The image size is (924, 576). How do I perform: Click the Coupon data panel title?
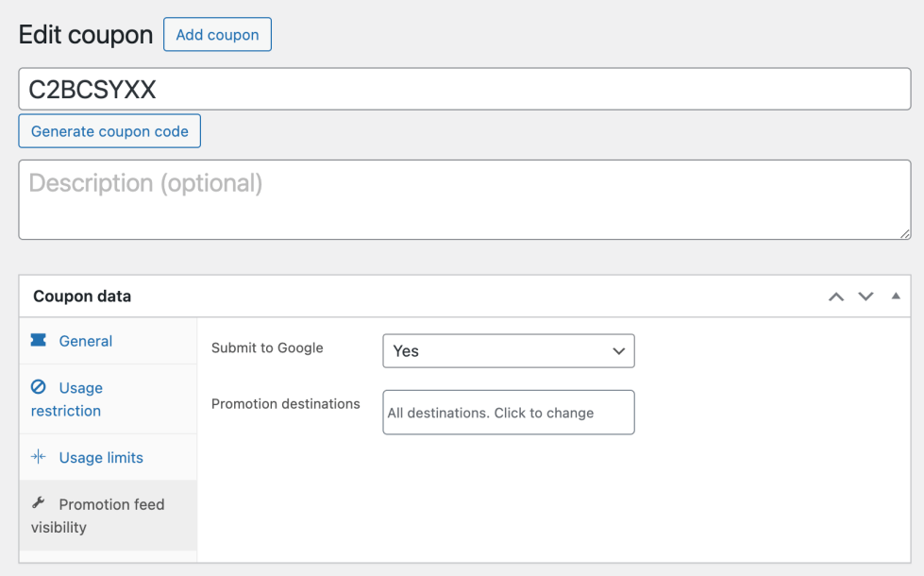tap(82, 296)
